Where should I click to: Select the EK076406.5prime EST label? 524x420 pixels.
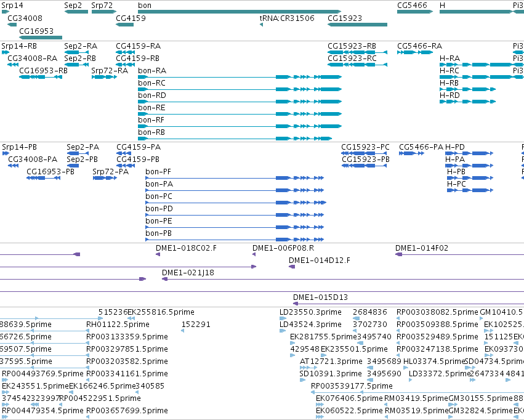pyautogui.click(x=349, y=399)
